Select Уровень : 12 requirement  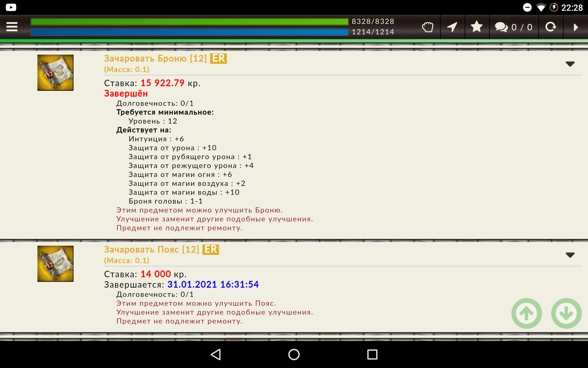pyautogui.click(x=153, y=121)
